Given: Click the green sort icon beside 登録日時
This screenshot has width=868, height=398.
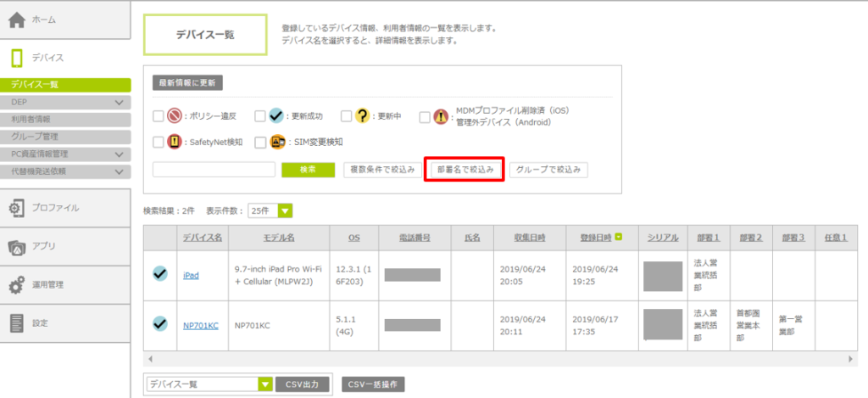Looking at the screenshot, I should point(619,237).
